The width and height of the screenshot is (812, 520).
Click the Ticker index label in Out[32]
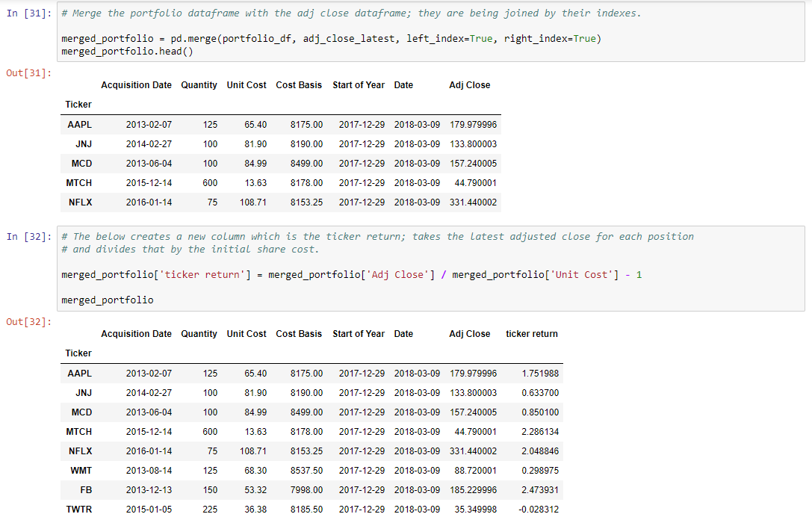tap(78, 353)
